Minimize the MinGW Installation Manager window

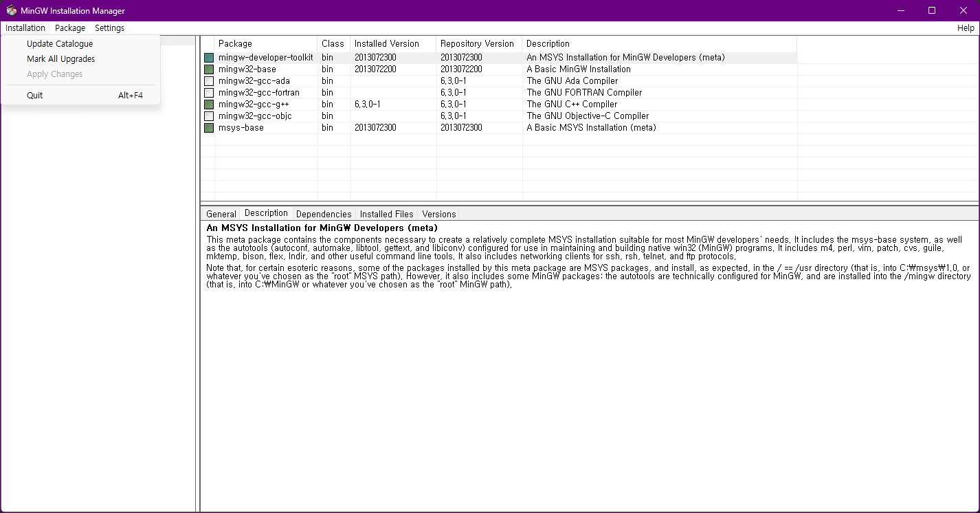click(900, 10)
